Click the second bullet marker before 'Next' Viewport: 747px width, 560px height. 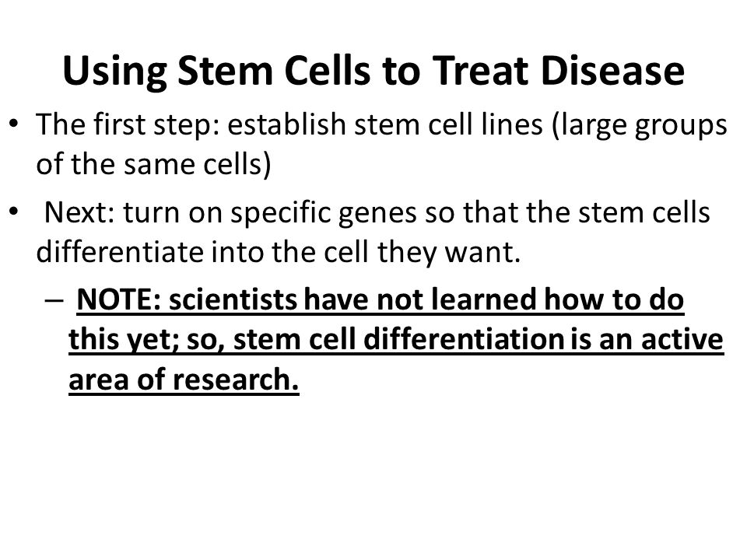(14, 212)
